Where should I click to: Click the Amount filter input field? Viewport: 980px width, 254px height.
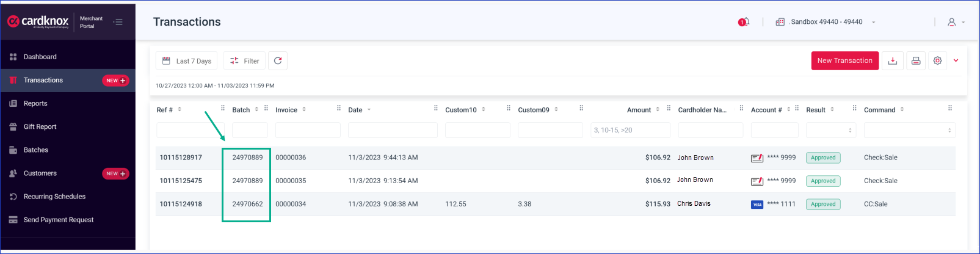pyautogui.click(x=630, y=130)
